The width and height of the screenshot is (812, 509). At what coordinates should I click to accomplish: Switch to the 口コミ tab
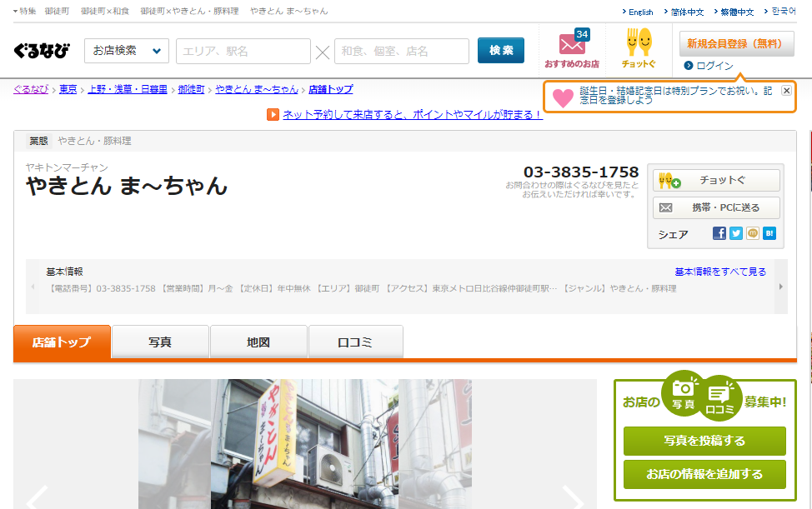tap(355, 342)
